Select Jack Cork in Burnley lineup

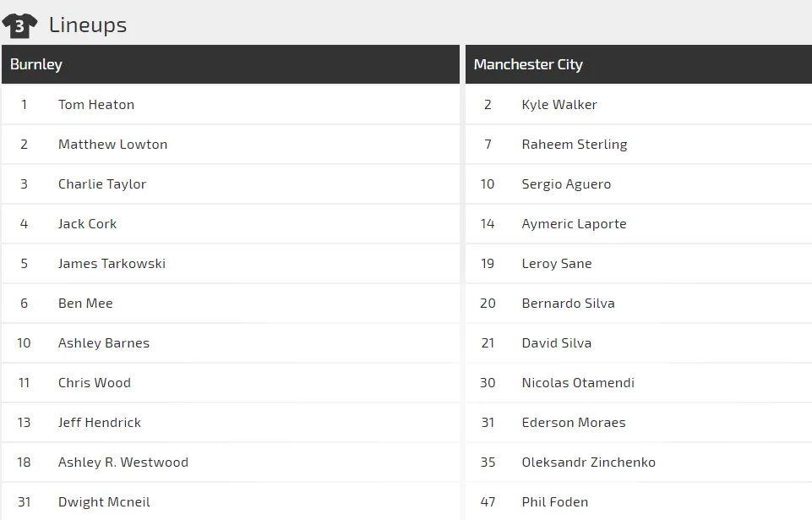coord(87,224)
